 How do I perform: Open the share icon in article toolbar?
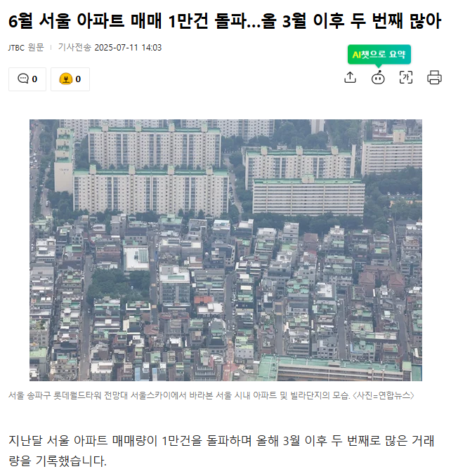[x=350, y=77]
